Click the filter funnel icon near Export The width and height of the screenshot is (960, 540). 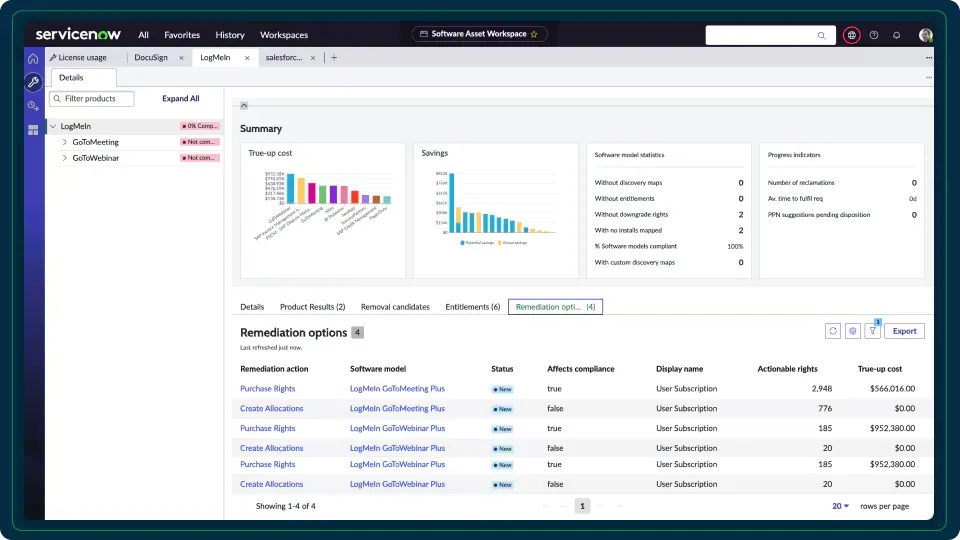tap(872, 331)
